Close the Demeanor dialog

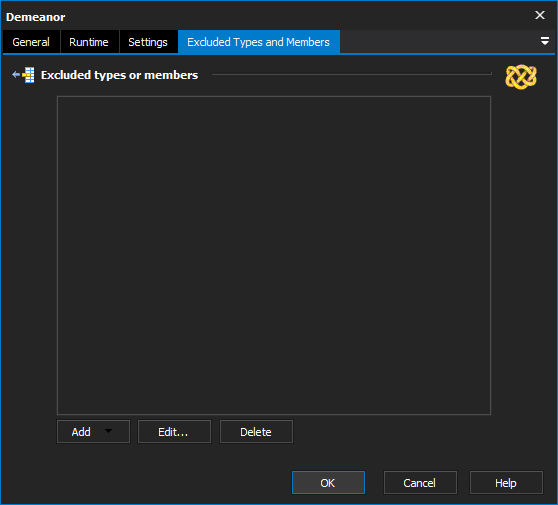coord(540,15)
